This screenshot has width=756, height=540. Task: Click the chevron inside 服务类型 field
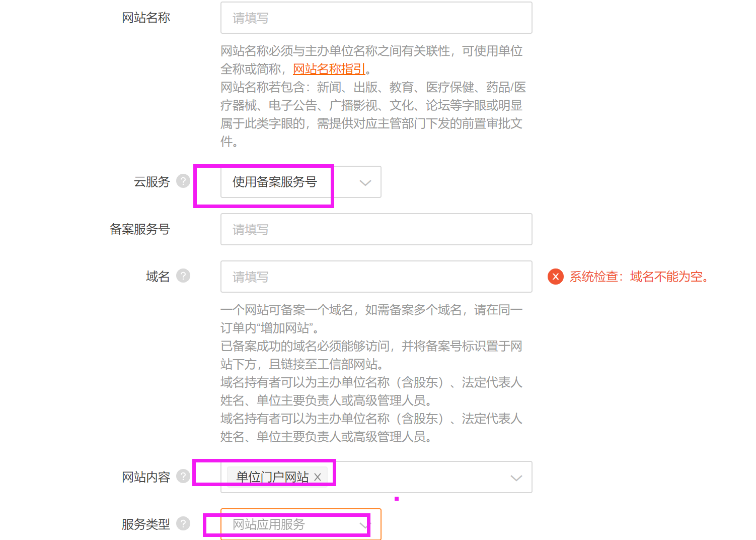click(363, 525)
